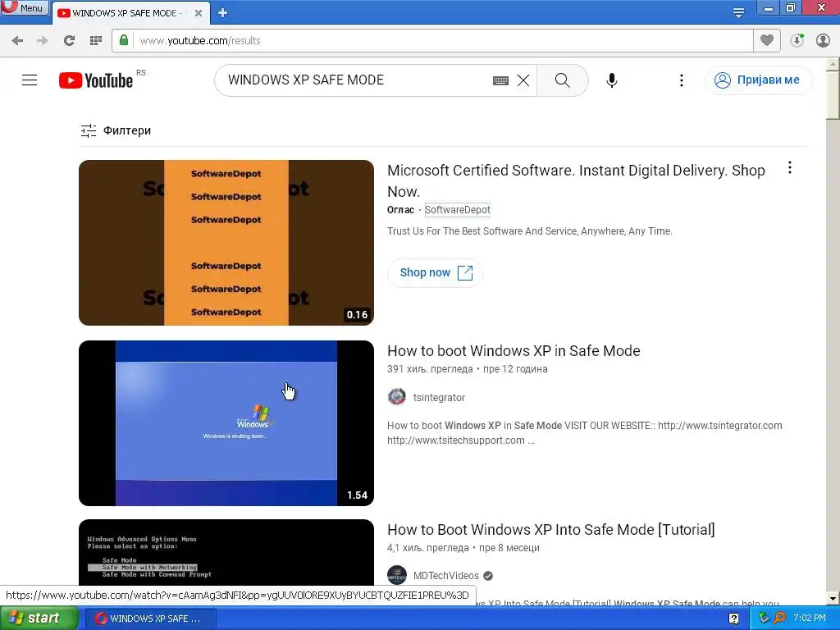This screenshot has width=840, height=630.
Task: Open the browser account profile icon
Action: click(x=823, y=41)
